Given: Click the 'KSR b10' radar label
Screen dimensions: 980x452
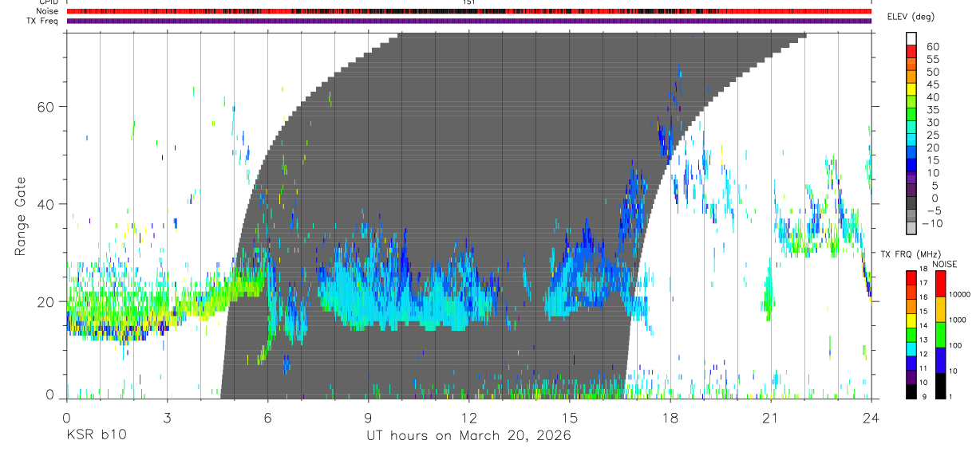Looking at the screenshot, I should [95, 435].
